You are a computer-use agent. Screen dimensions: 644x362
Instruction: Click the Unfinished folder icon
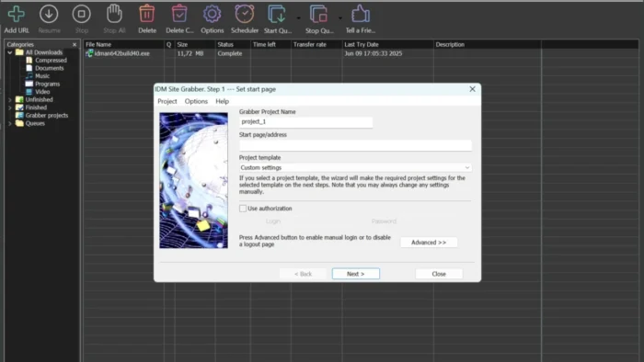coord(19,99)
